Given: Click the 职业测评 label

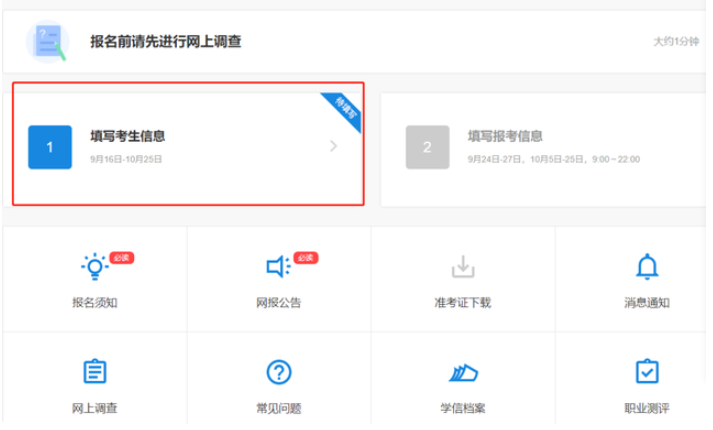Looking at the screenshot, I should (647, 408).
